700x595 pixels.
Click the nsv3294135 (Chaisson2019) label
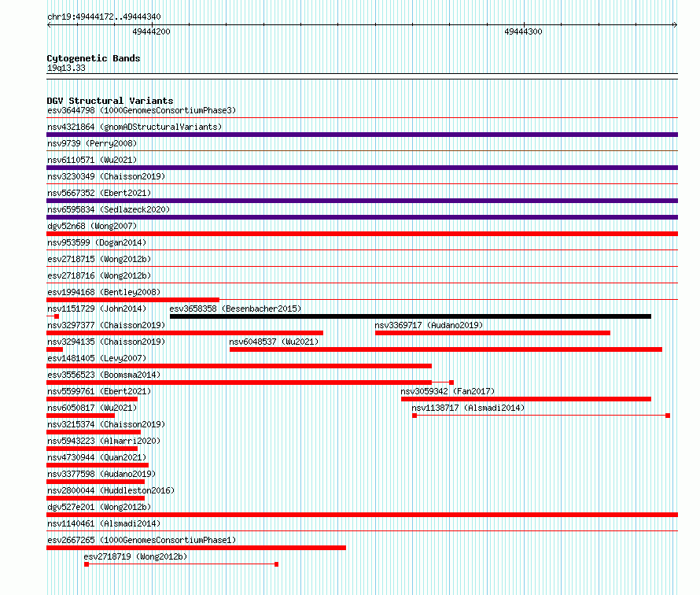tap(106, 342)
